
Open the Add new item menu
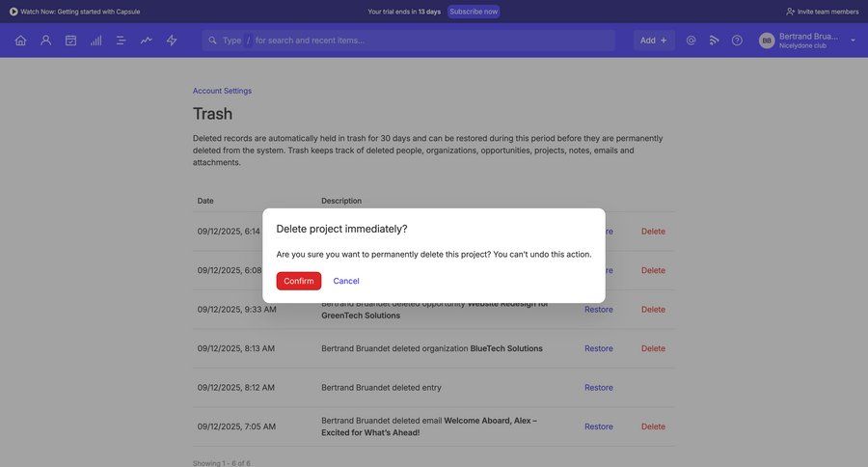click(653, 41)
